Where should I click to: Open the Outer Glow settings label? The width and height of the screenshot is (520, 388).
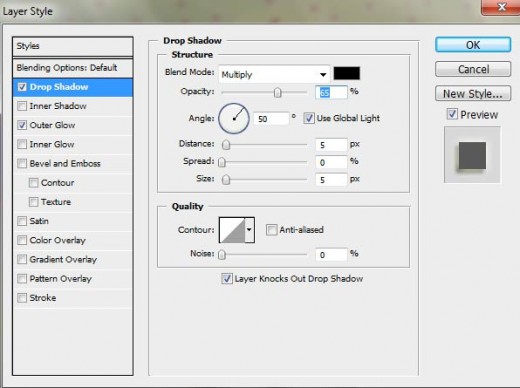pyautogui.click(x=52, y=125)
